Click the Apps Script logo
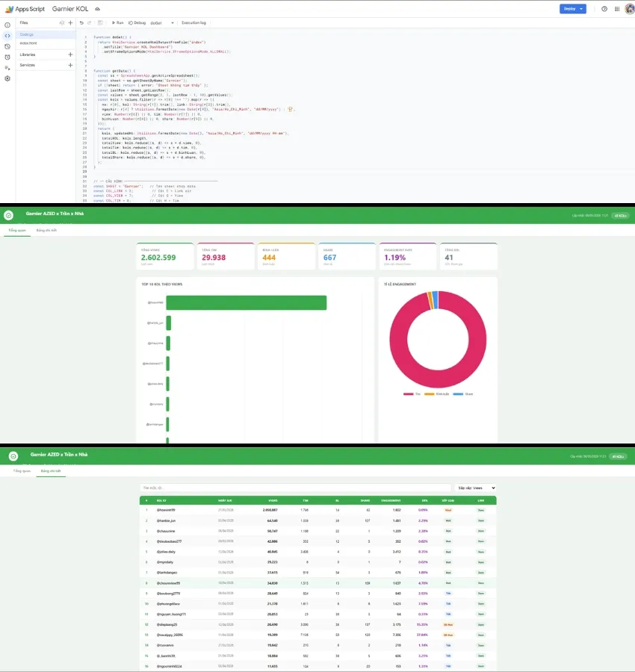Screen dimensions: 635x672 coord(9,8)
